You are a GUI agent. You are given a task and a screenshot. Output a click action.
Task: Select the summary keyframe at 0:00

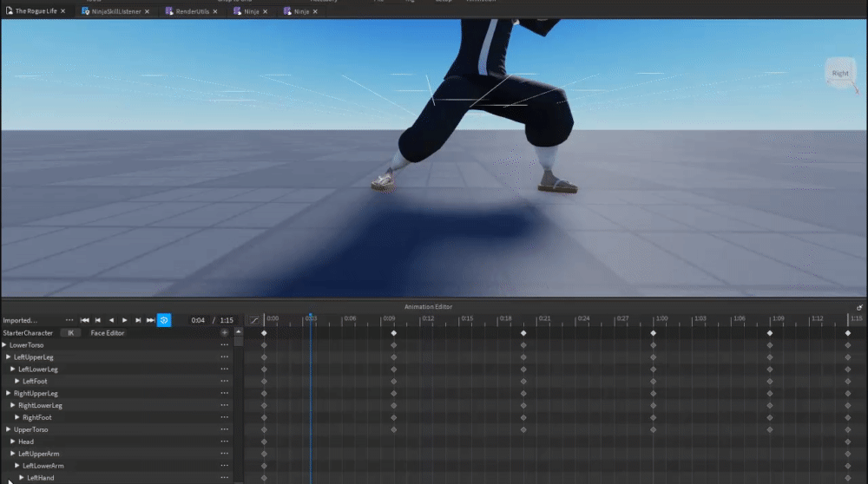pos(264,333)
